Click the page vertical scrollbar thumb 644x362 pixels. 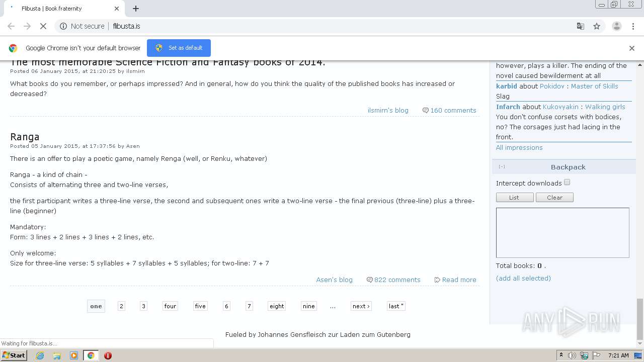[640, 319]
